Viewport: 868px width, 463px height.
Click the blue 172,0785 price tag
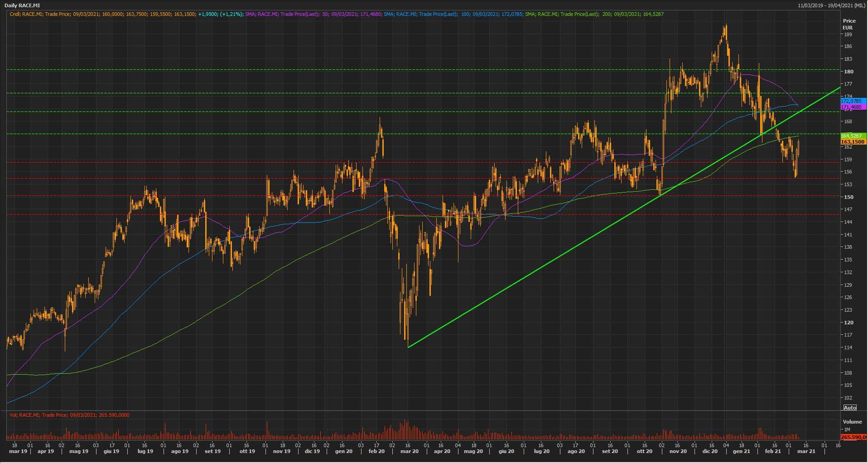tap(852, 101)
